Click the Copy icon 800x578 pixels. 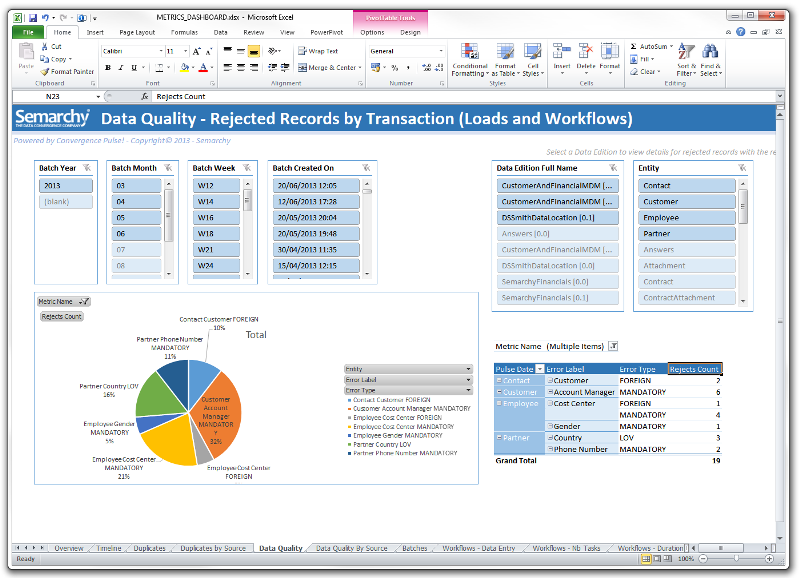tap(44, 59)
